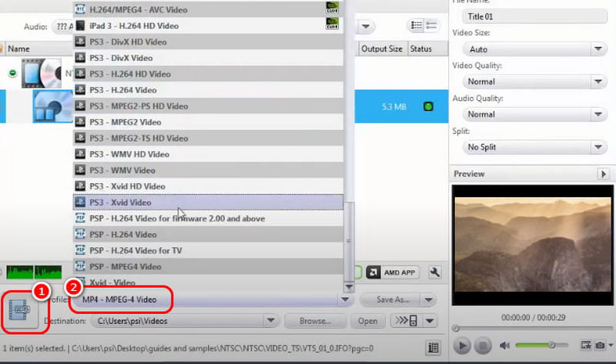Image resolution: width=616 pixels, height=364 pixels.
Task: Click the transfer-to-device icon
Action: click(x=407, y=321)
